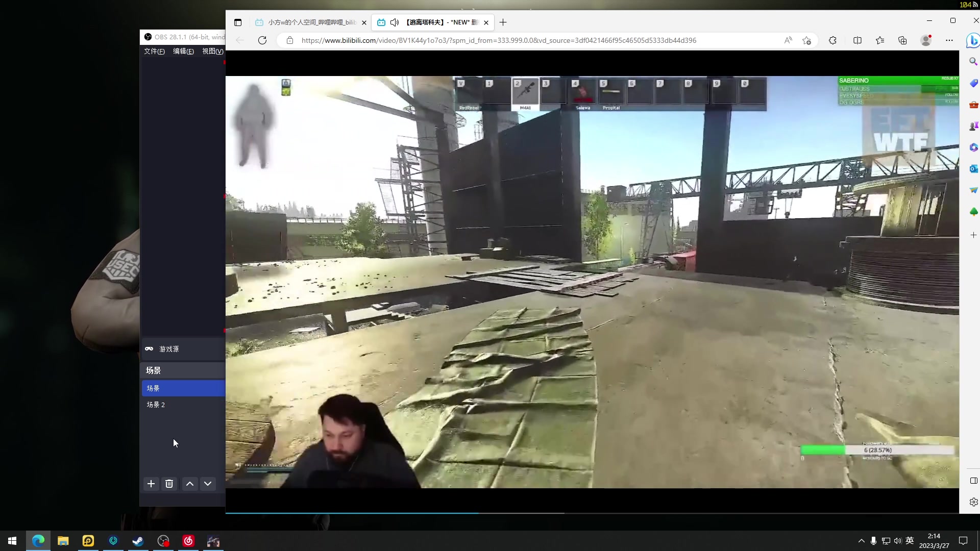Open the Edge profile avatar
980x551 pixels.
(926, 40)
